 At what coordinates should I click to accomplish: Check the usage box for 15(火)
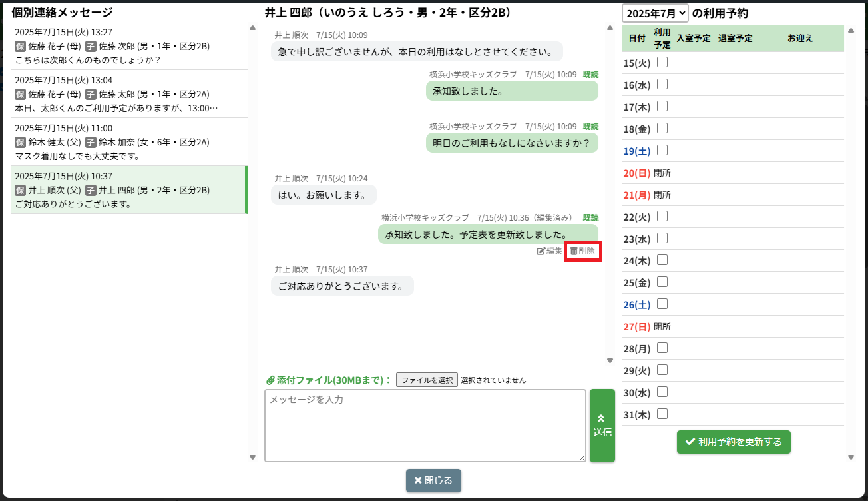click(662, 63)
